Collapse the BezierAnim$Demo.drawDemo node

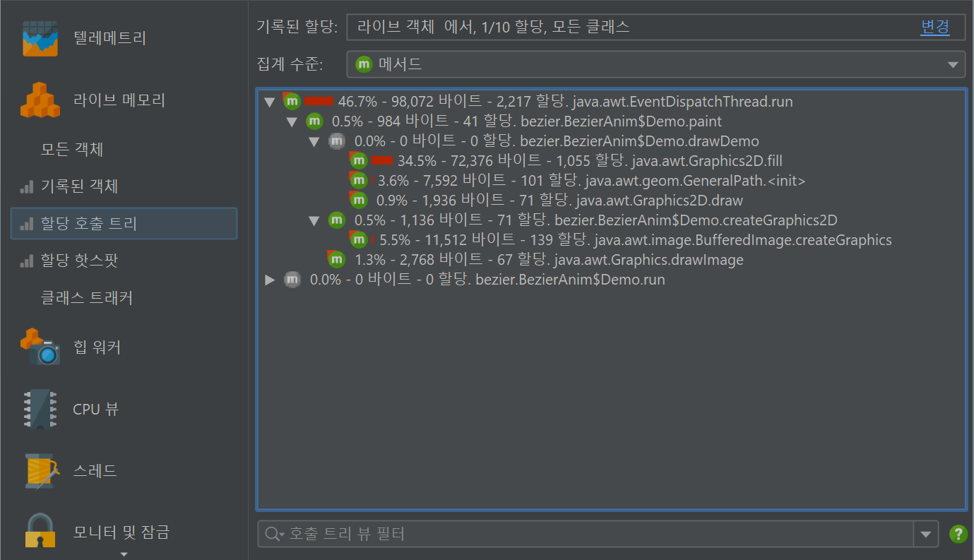[x=314, y=141]
